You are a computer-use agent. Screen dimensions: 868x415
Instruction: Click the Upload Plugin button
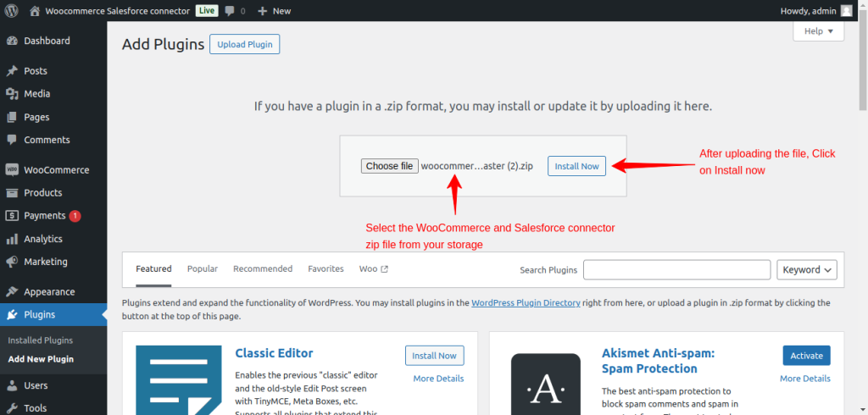coord(244,45)
